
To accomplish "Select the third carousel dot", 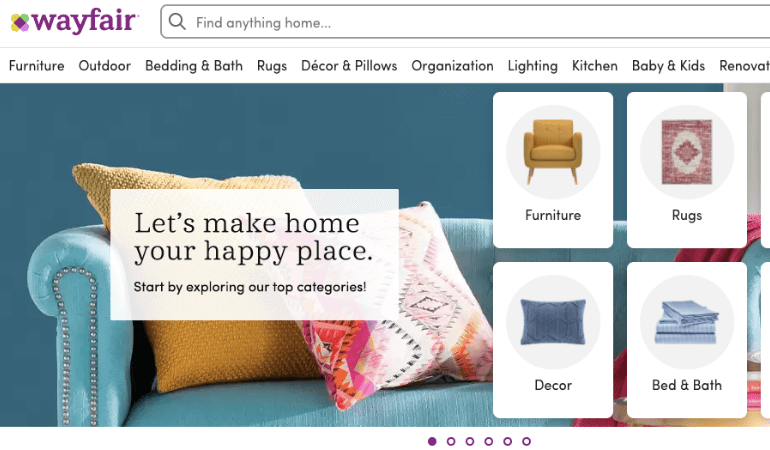I will click(470, 441).
